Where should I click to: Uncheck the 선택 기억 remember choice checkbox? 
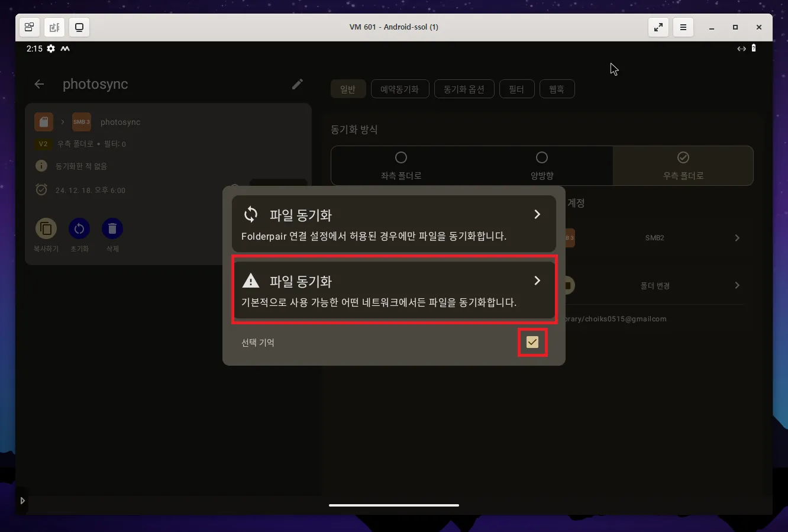(532, 341)
